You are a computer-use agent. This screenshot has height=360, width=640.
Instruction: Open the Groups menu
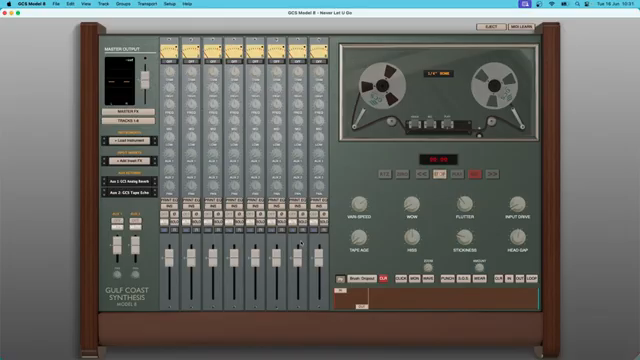click(123, 4)
